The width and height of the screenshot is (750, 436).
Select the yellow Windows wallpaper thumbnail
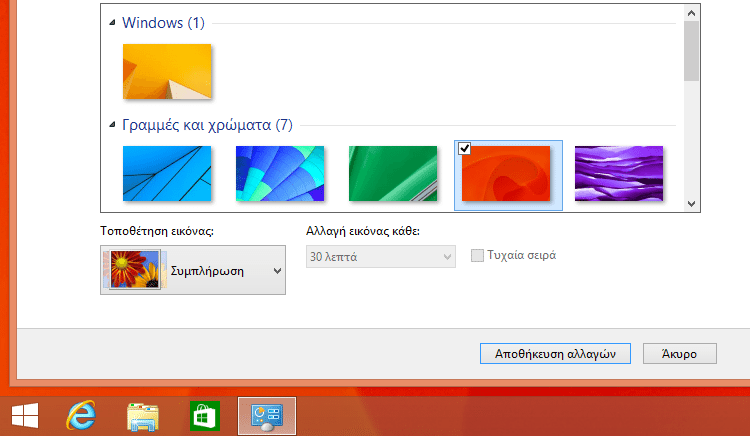[167, 72]
